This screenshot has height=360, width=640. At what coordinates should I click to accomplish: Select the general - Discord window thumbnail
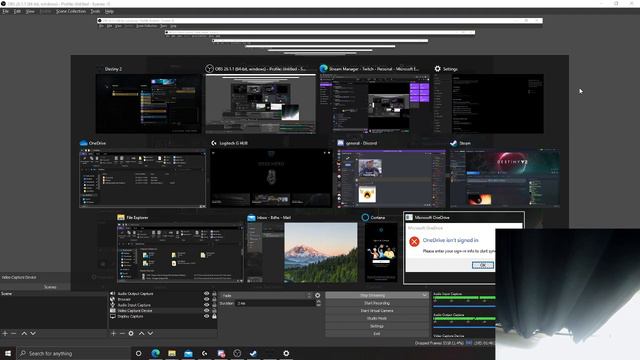(391, 178)
